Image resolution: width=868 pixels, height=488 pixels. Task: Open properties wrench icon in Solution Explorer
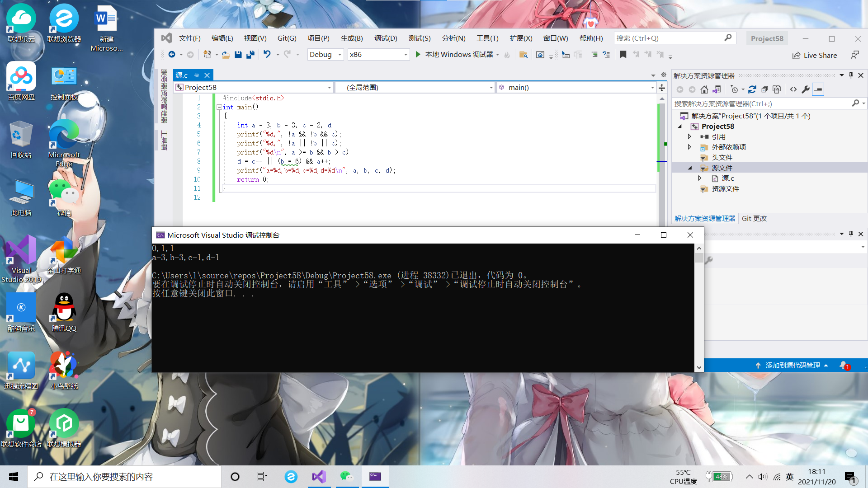coord(805,89)
